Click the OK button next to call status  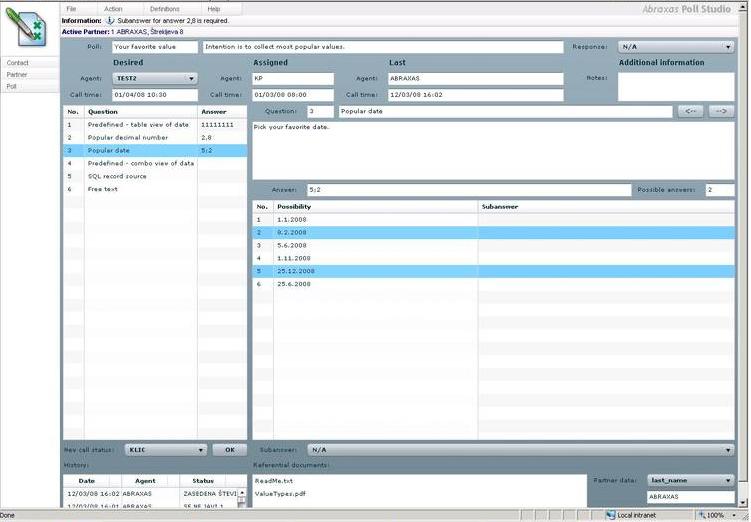click(230, 450)
